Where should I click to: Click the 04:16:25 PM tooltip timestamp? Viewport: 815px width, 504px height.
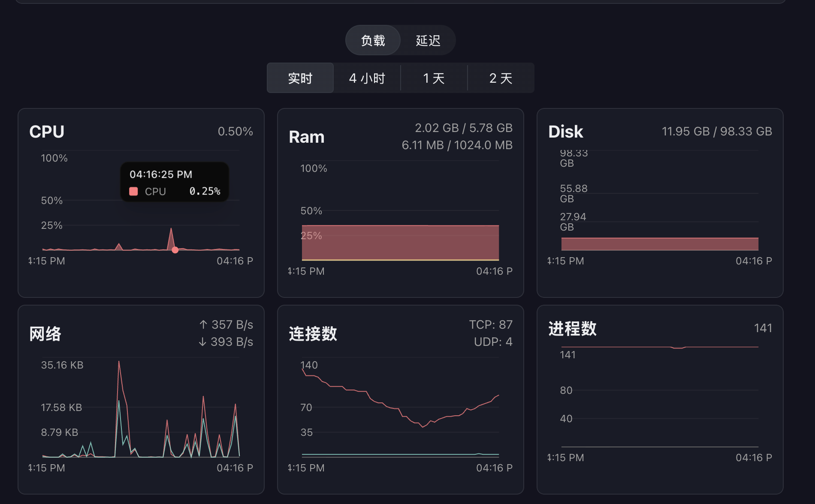(x=161, y=174)
